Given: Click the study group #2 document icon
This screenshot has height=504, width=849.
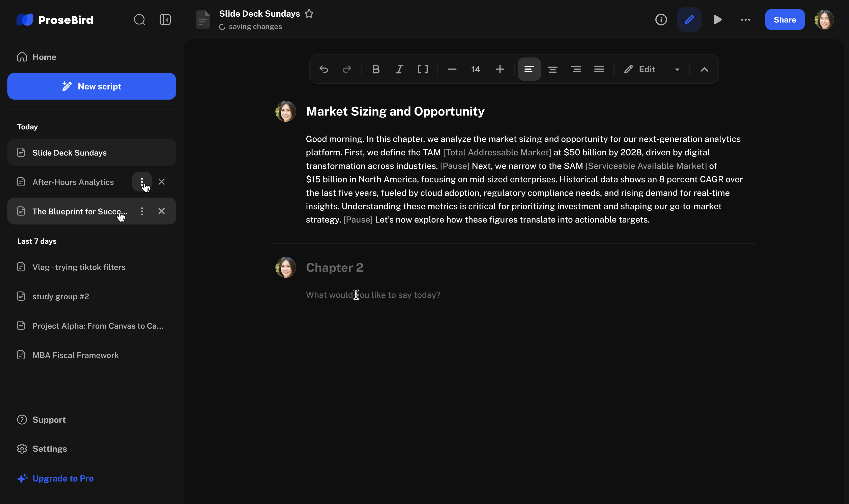Looking at the screenshot, I should [21, 296].
